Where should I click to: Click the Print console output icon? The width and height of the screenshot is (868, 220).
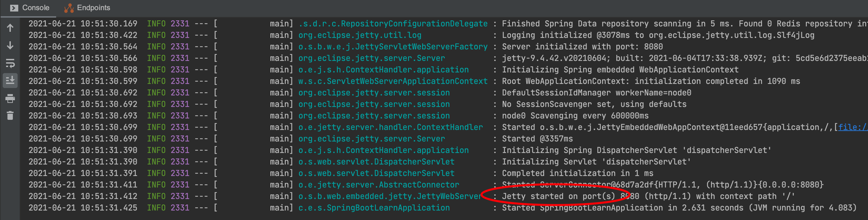click(10, 98)
